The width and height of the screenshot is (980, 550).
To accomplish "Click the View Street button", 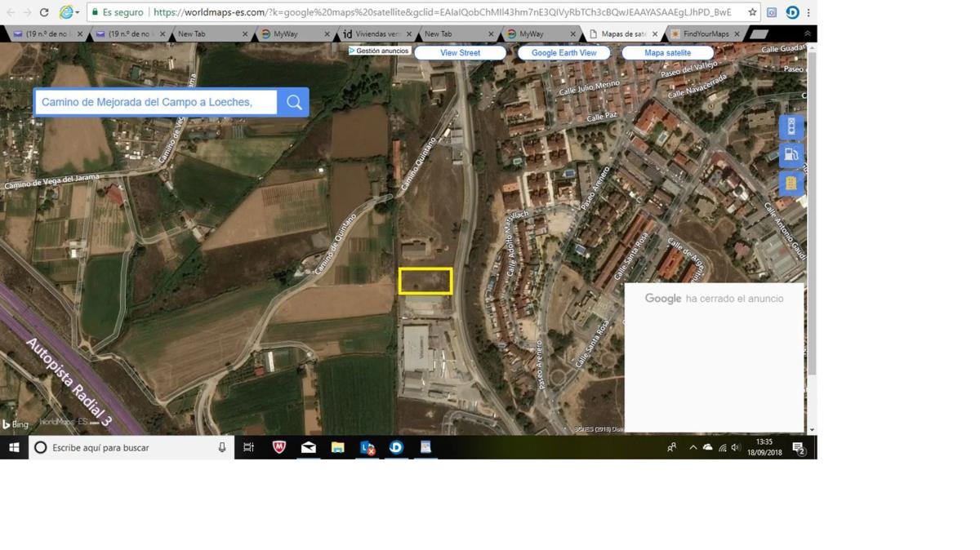I will tap(460, 53).
